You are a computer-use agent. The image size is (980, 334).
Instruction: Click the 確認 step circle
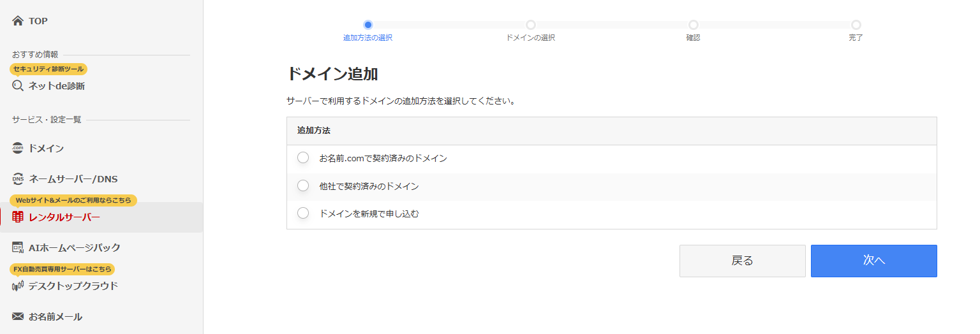coord(693,25)
